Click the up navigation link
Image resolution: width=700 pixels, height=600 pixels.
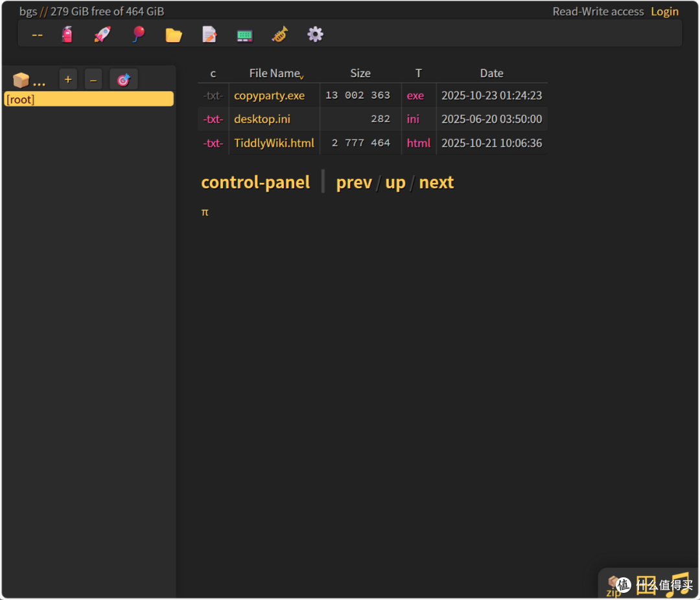coord(395,183)
